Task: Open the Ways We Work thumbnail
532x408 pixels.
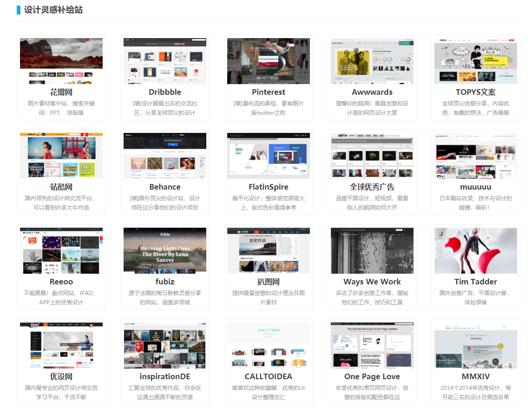Action: tap(372, 250)
